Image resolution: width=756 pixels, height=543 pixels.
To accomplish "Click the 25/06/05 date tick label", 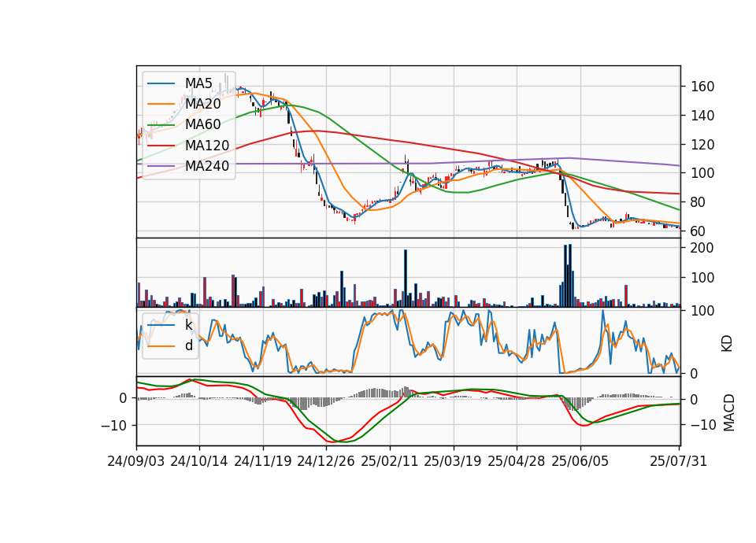I will (x=580, y=461).
